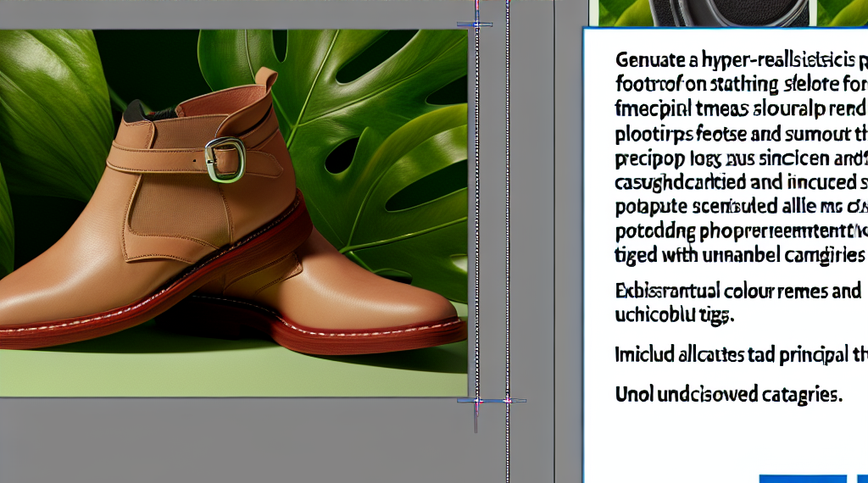This screenshot has width=868, height=483.
Task: Click the line starting "Genuate a hyper-"
Action: [x=741, y=60]
